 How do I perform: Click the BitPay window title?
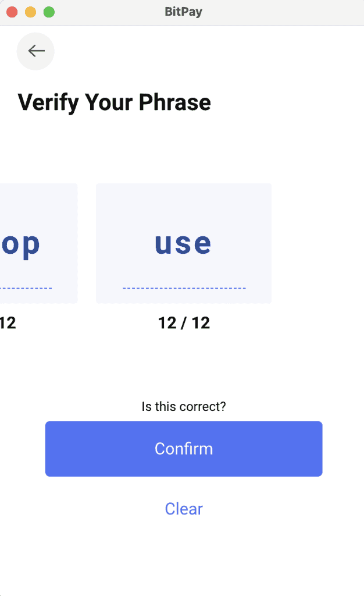pyautogui.click(x=183, y=12)
